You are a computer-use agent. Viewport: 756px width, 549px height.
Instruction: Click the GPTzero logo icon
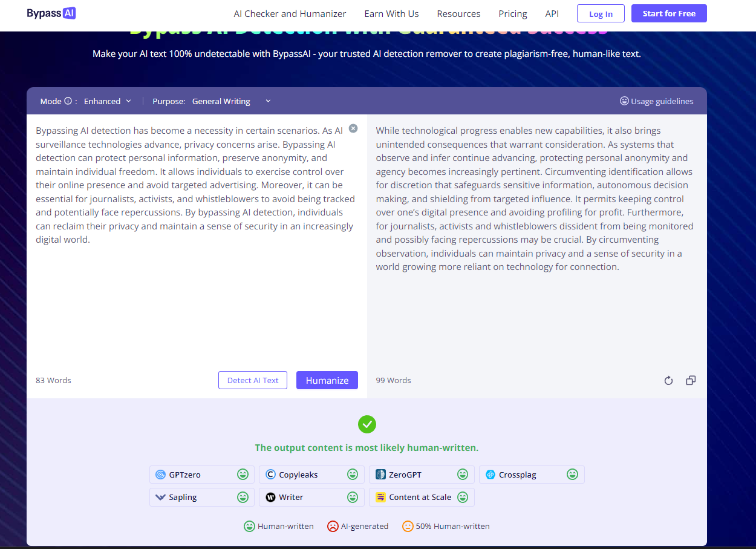pos(160,475)
